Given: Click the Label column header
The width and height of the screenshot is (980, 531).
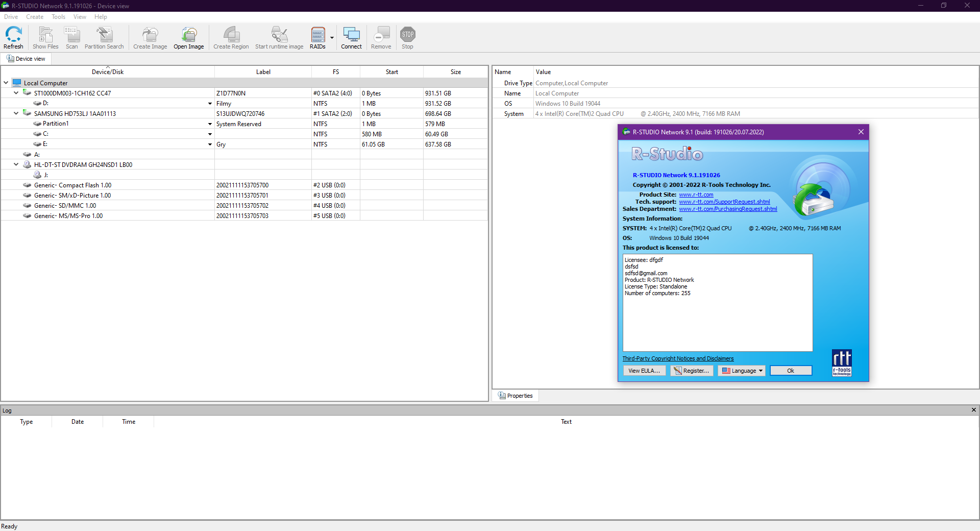Looking at the screenshot, I should pyautogui.click(x=263, y=72).
